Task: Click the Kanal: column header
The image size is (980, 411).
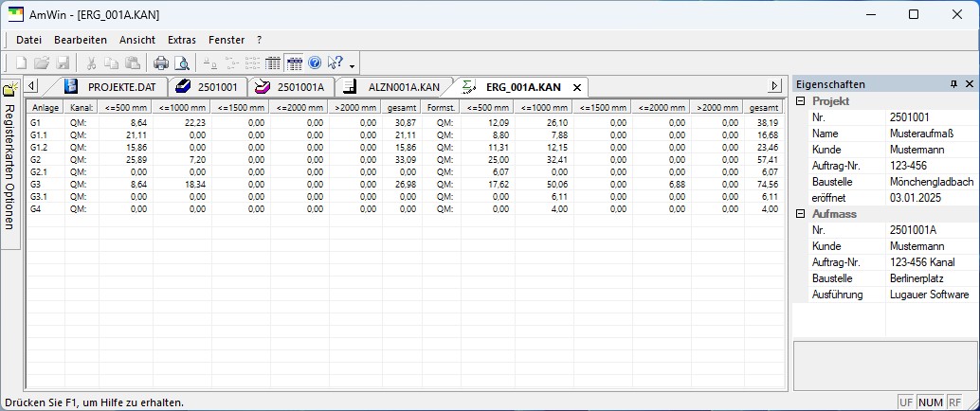Action: (x=82, y=108)
